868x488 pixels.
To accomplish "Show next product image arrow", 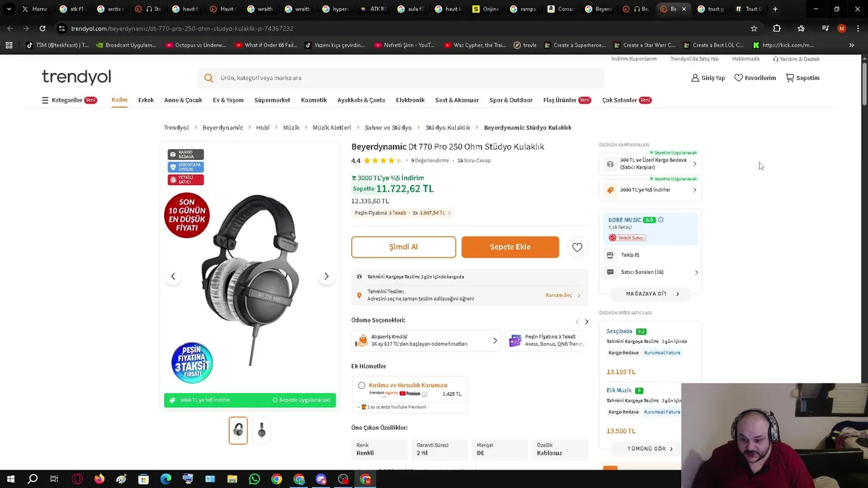I will 326,277.
